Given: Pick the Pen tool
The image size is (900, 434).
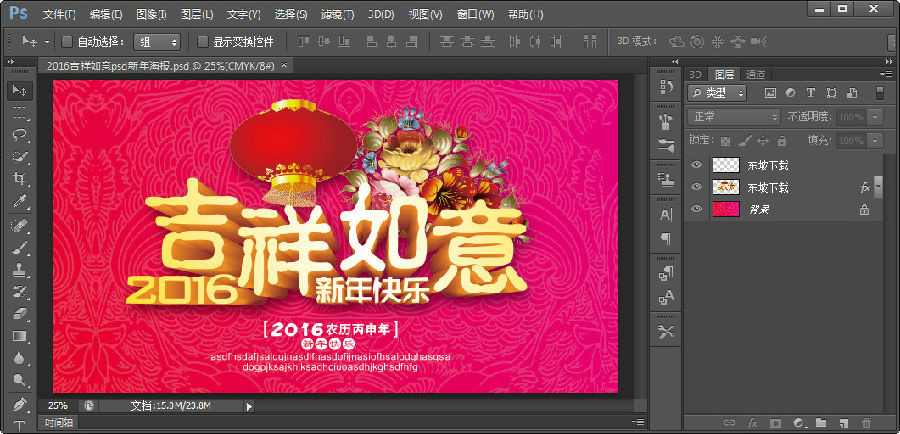Looking at the screenshot, I should point(20,403).
